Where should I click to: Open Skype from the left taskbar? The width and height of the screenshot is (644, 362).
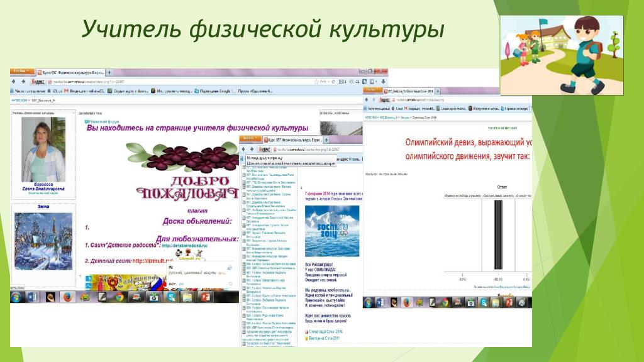(171, 297)
